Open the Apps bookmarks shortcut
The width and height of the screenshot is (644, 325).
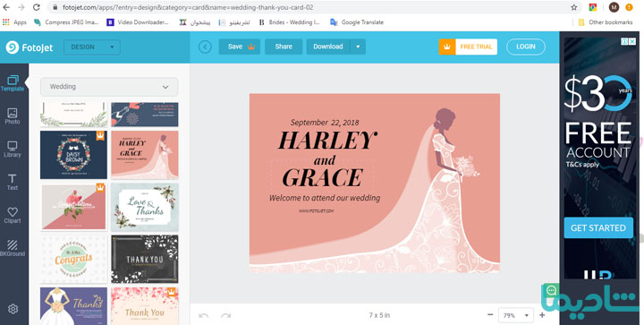pos(14,22)
